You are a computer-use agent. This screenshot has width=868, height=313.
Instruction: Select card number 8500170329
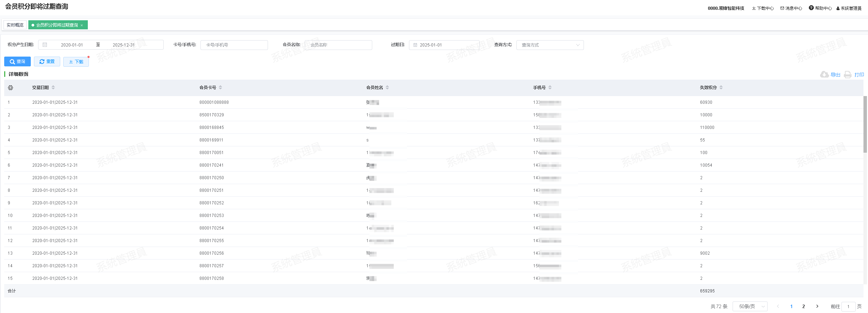[x=212, y=115]
